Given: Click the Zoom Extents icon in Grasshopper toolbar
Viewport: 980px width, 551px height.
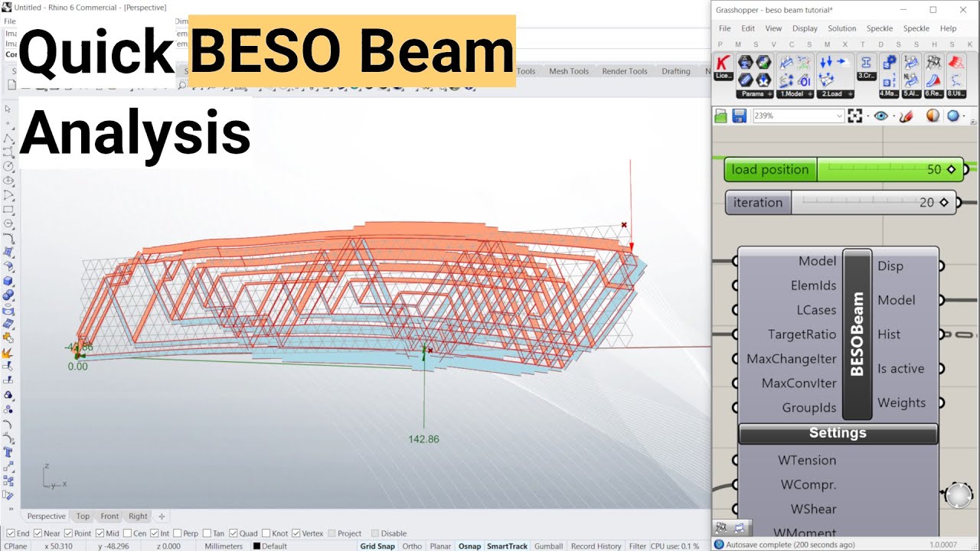Looking at the screenshot, I should coord(855,116).
